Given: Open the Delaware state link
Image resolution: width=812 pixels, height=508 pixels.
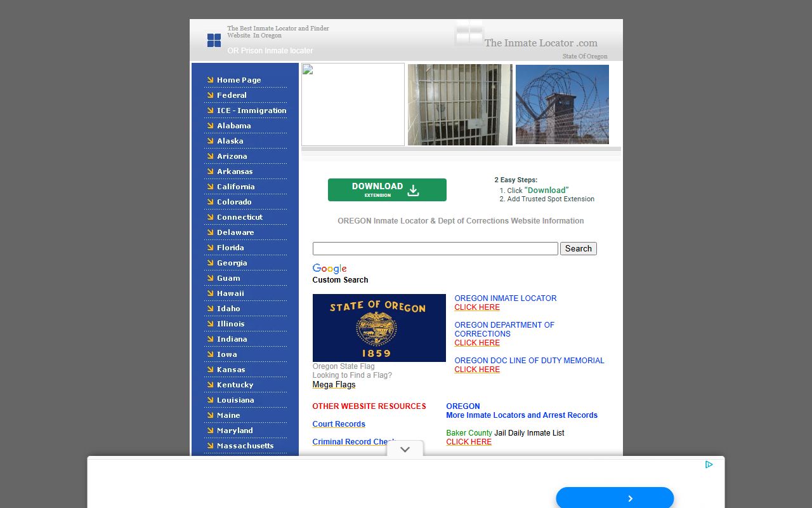Looking at the screenshot, I should tap(235, 232).
